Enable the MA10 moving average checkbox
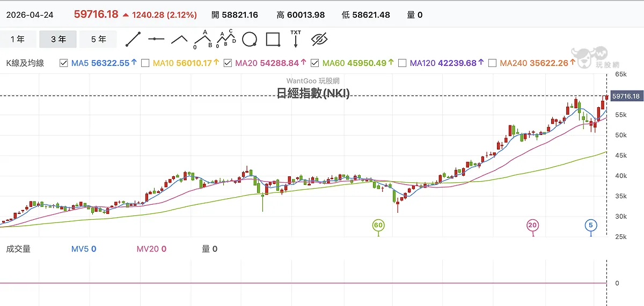Screen dimensions: 644x306 click(145, 63)
